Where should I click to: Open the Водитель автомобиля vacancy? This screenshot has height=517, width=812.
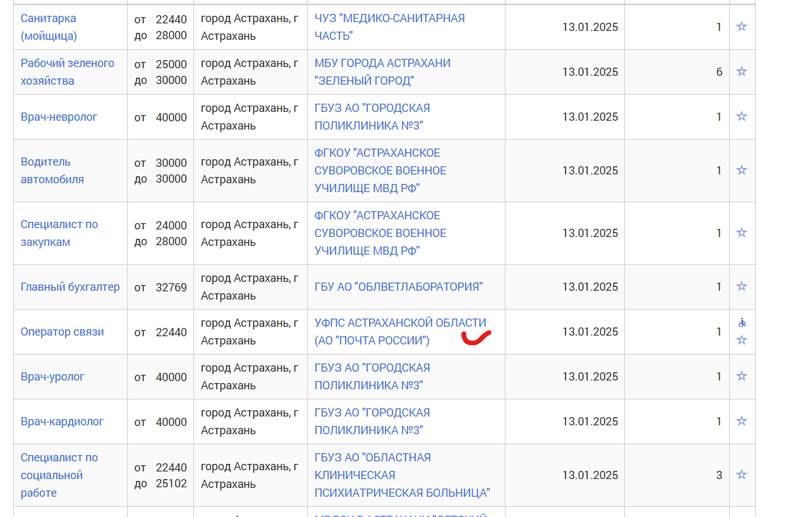[52, 171]
